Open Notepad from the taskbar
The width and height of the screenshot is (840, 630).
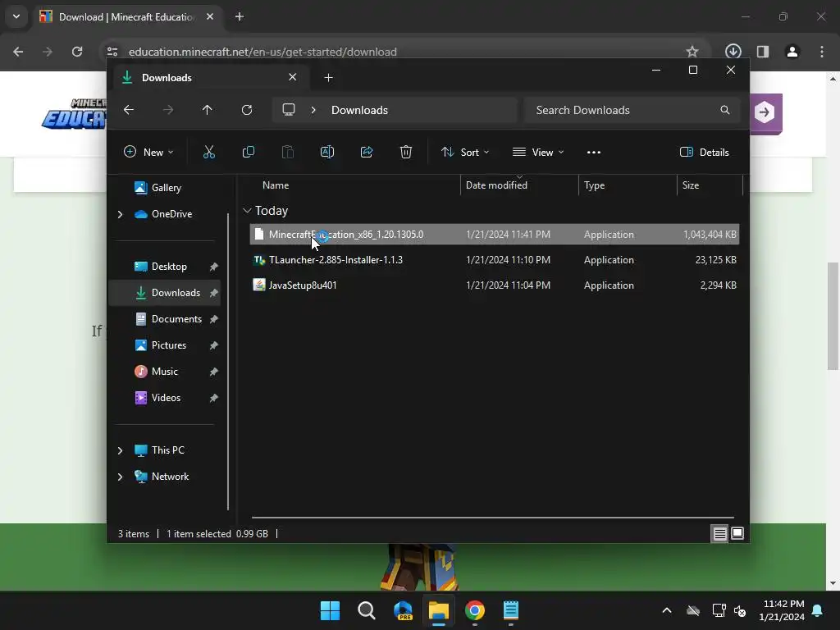pyautogui.click(x=510, y=610)
